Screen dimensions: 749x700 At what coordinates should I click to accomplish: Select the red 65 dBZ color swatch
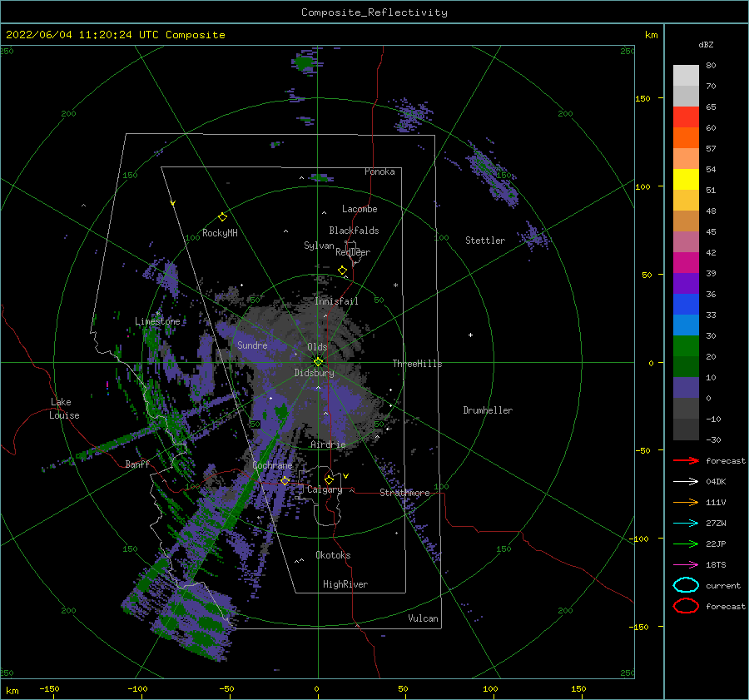tap(686, 117)
